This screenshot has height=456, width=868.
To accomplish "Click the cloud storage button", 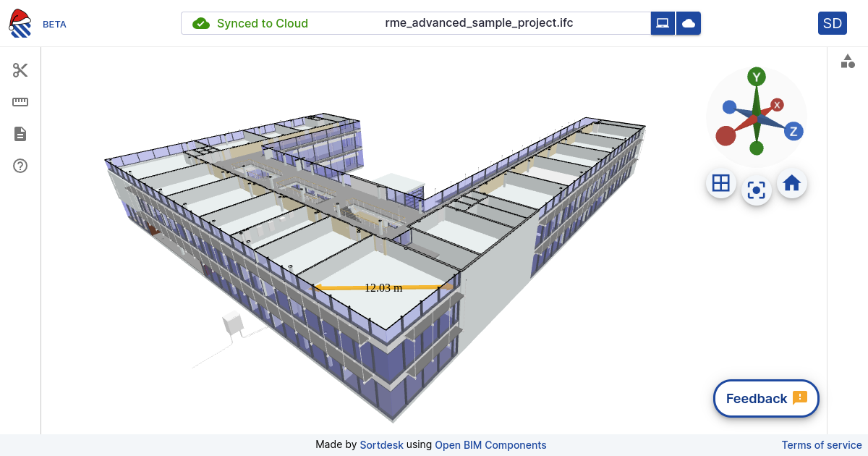I will [689, 23].
